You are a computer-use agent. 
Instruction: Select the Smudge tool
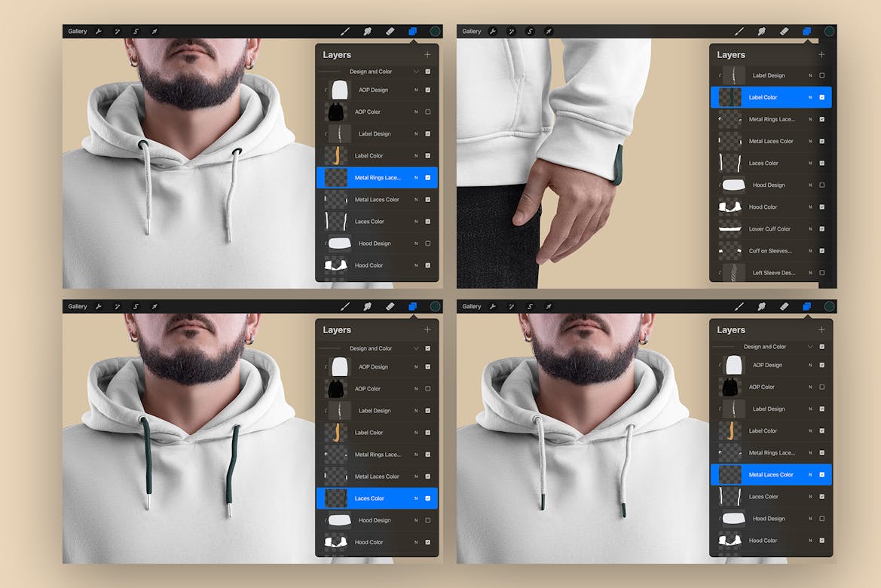click(x=367, y=31)
